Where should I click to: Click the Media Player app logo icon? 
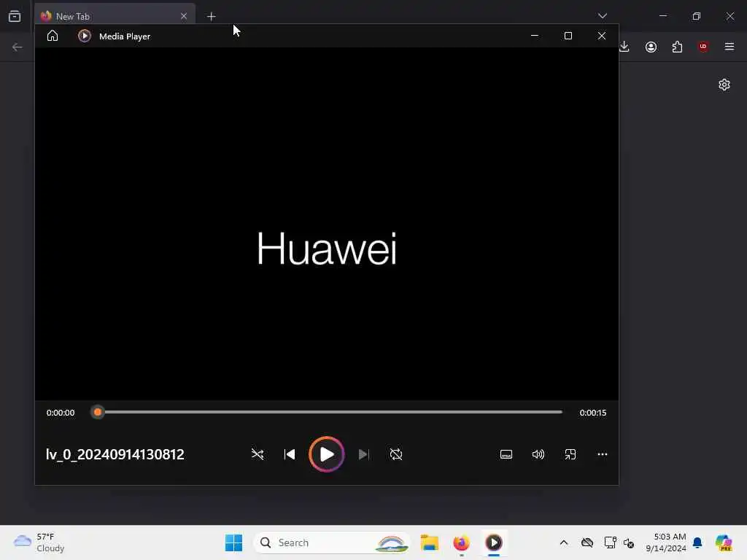click(85, 36)
